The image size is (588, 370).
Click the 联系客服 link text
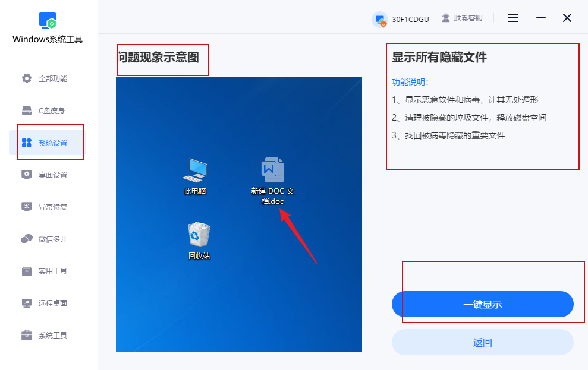click(468, 18)
